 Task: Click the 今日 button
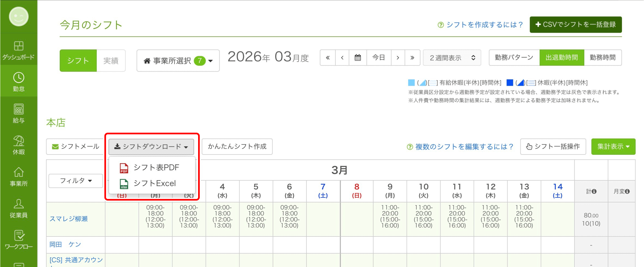pos(379,57)
